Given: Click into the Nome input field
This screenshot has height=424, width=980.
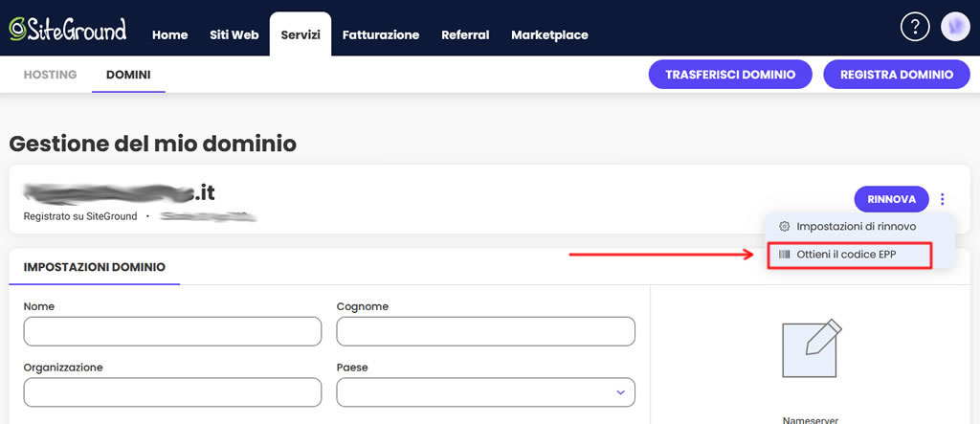Looking at the screenshot, I should 172,331.
